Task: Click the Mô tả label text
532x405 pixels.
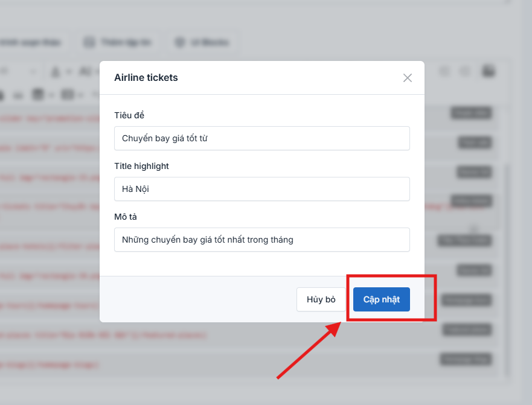Action: pyautogui.click(x=126, y=217)
